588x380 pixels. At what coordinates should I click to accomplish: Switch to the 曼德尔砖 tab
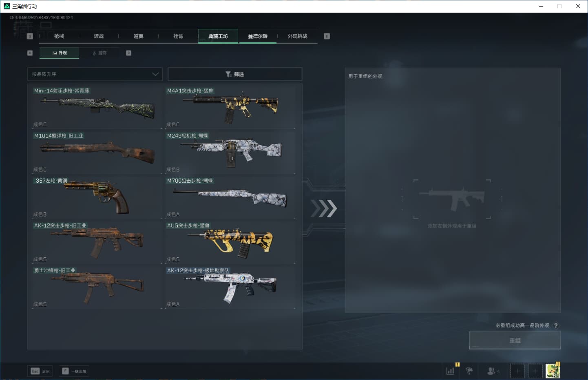point(258,36)
